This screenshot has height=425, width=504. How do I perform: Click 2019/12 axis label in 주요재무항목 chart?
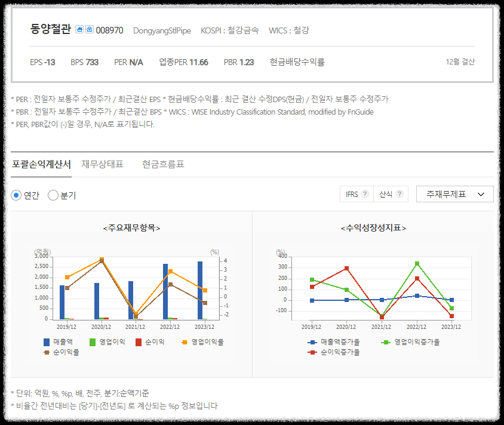pyautogui.click(x=66, y=327)
